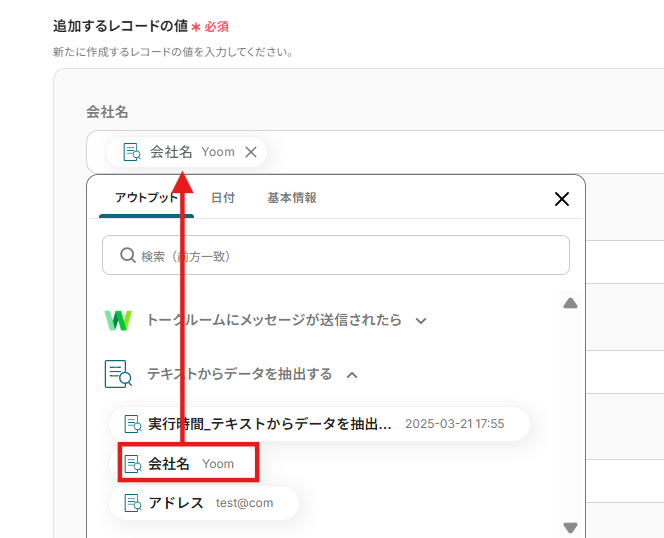Select the アドレス test@com output item
The height and width of the screenshot is (538, 664).
[x=204, y=503]
